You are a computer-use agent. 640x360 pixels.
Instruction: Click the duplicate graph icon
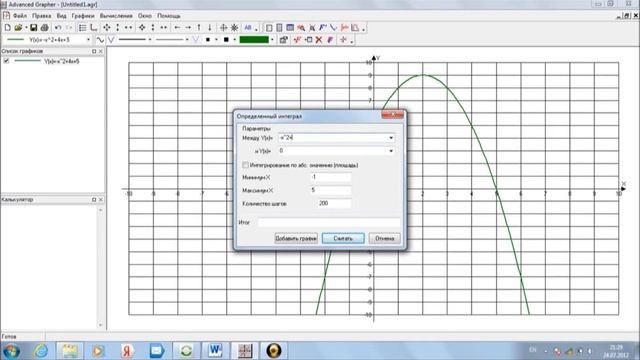[x=308, y=40]
